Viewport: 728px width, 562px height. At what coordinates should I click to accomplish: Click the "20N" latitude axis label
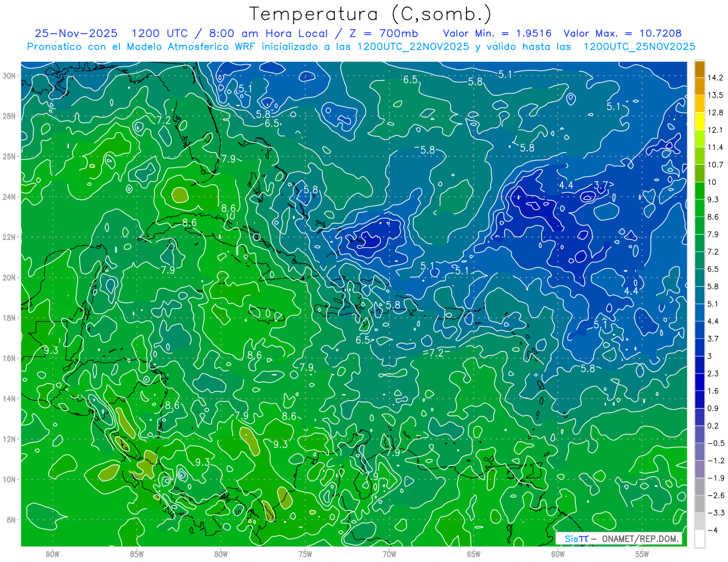[x=10, y=278]
